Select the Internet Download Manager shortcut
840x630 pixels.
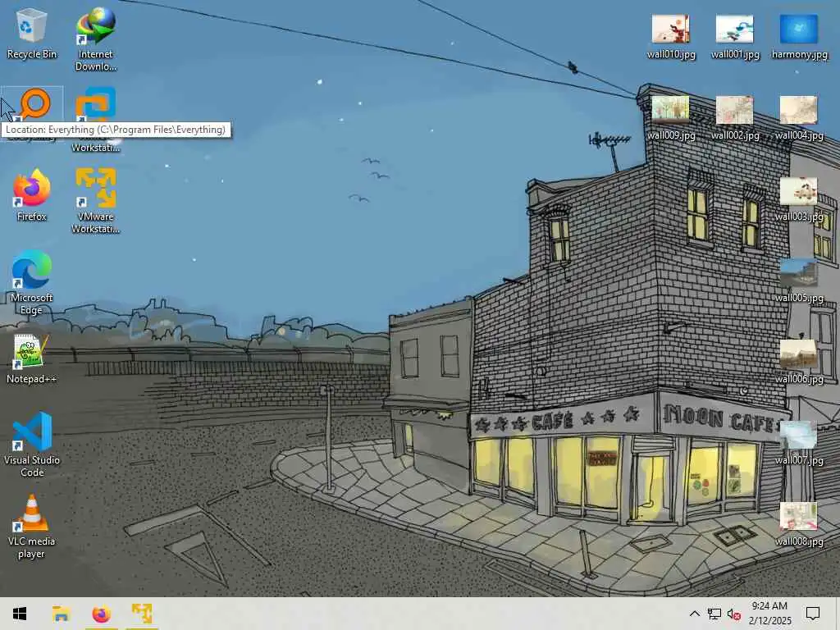point(95,39)
